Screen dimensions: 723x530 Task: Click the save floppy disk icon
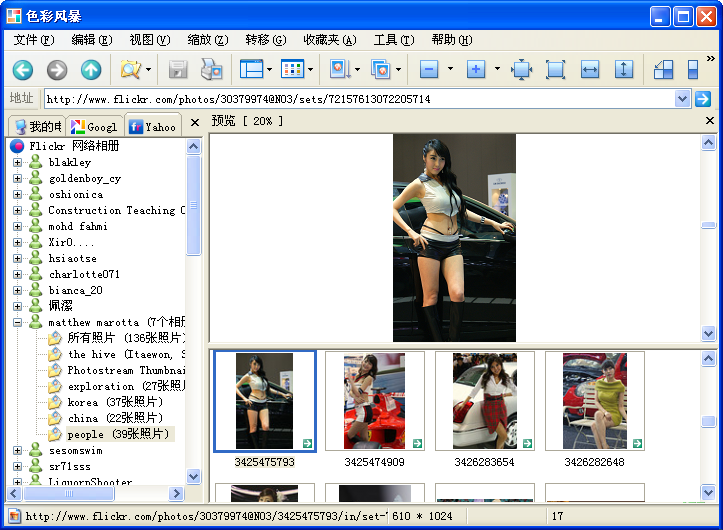tap(178, 70)
